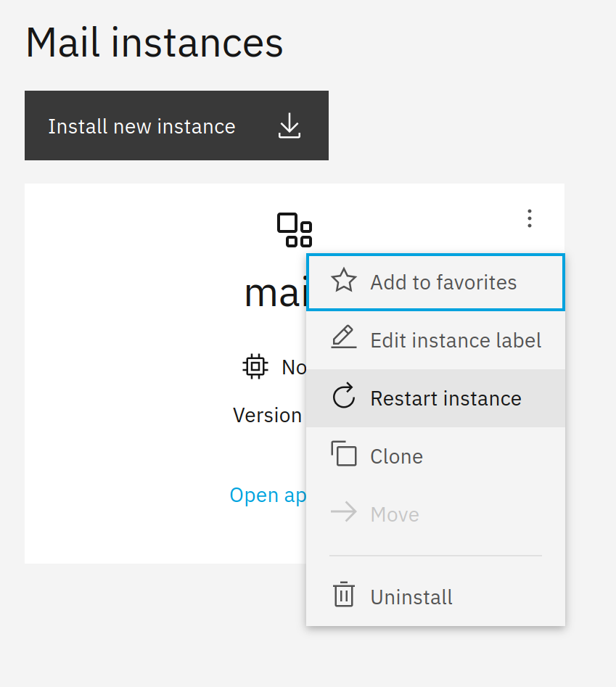The image size is (616, 687).
Task: Click the circular arrow Restart icon
Action: pos(343,398)
